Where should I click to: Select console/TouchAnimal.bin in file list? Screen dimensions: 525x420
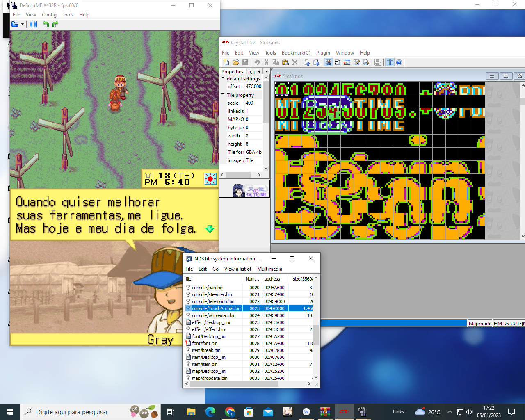(216, 308)
